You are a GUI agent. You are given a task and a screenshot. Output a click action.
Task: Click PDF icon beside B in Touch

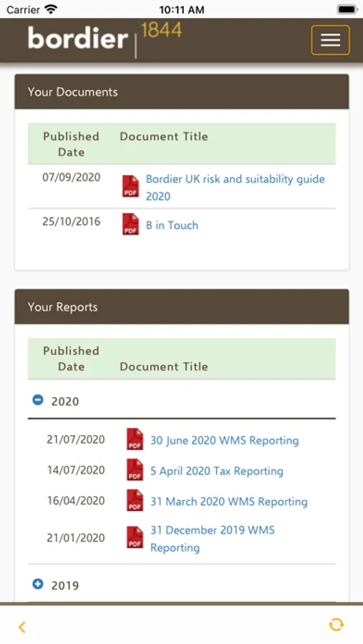click(x=131, y=224)
